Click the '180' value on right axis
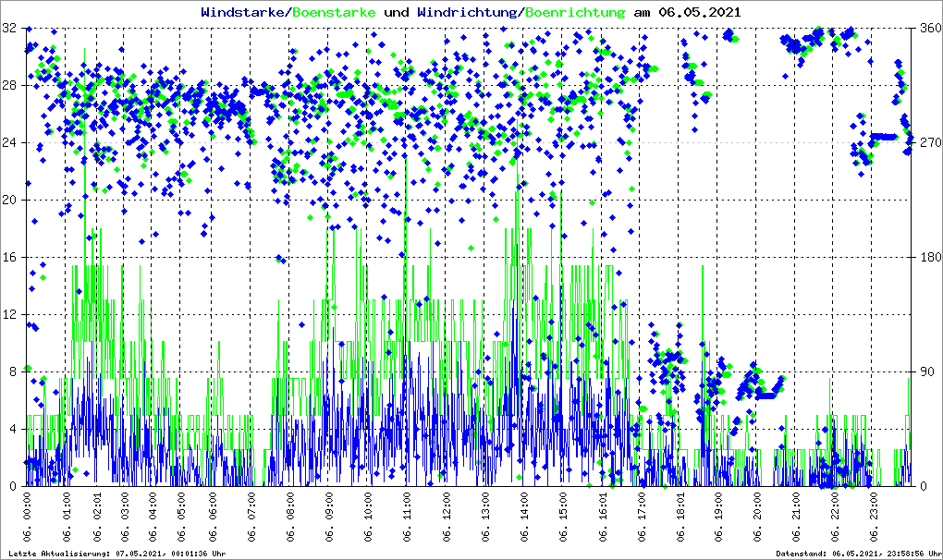 coord(926,258)
